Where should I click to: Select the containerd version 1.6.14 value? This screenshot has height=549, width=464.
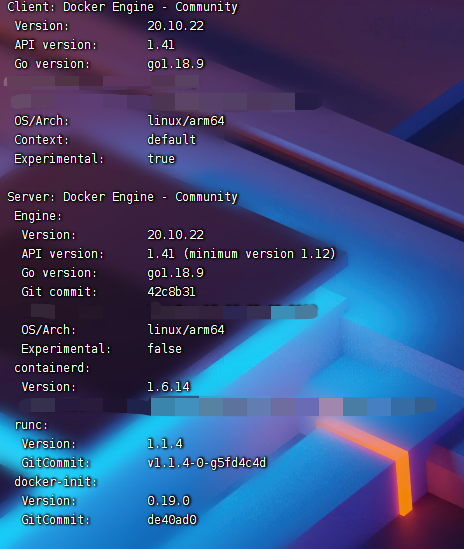[x=168, y=387]
